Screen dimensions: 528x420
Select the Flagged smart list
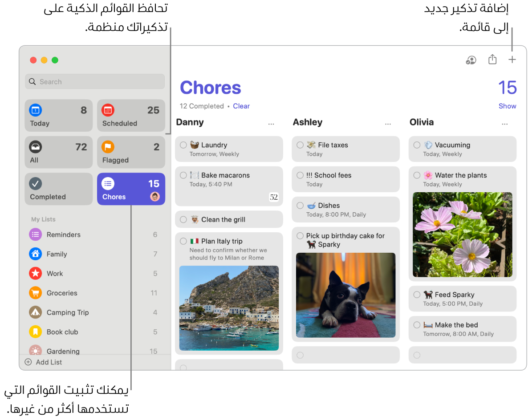pyautogui.click(x=131, y=152)
